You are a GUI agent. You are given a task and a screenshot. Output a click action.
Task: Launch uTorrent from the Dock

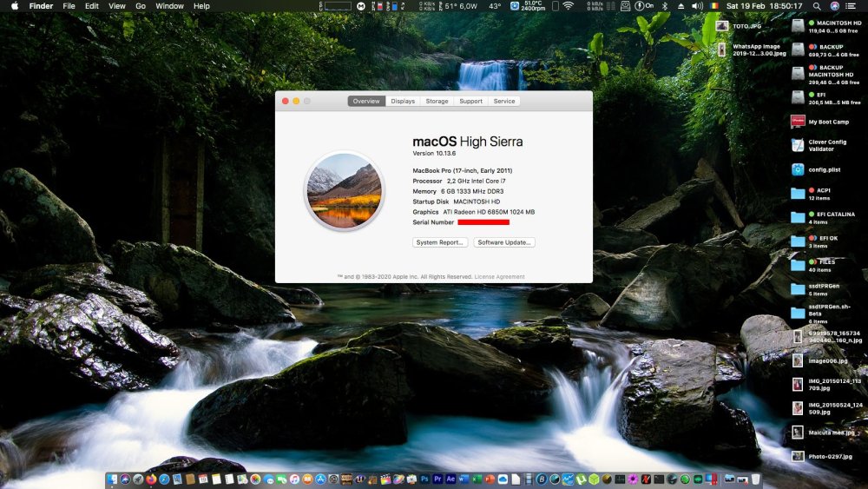click(581, 479)
